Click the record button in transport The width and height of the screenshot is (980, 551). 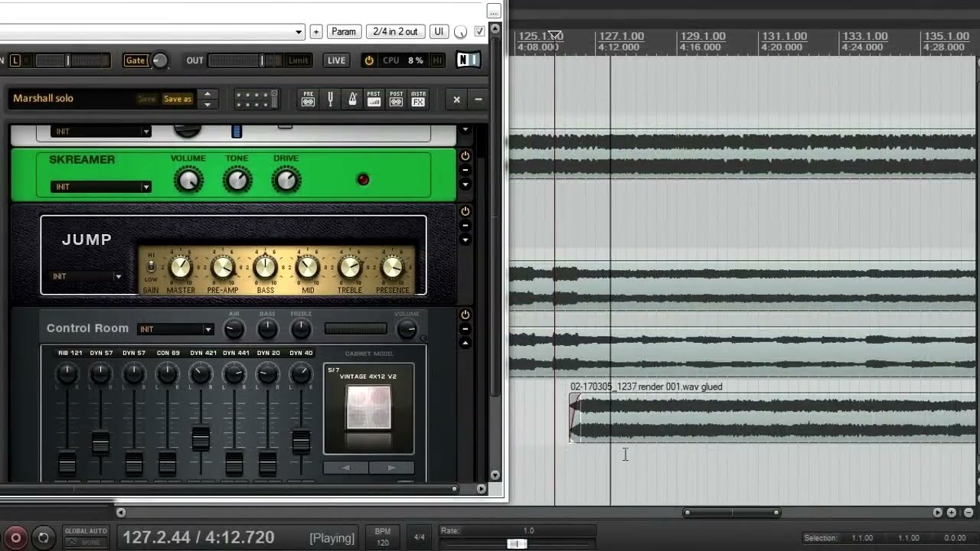[15, 537]
